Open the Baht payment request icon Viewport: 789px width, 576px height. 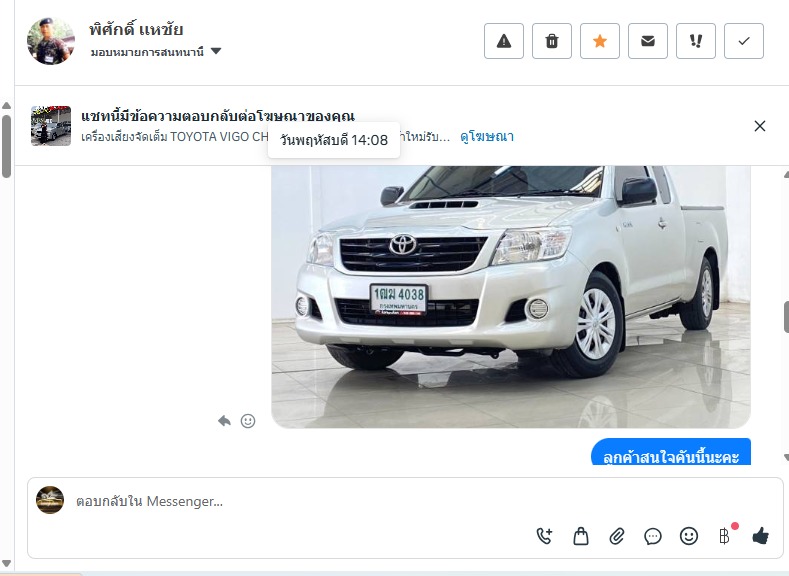click(x=725, y=536)
